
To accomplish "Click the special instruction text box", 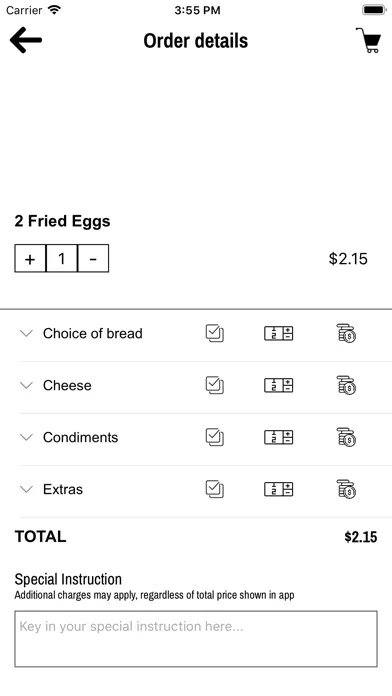I will tap(196, 639).
